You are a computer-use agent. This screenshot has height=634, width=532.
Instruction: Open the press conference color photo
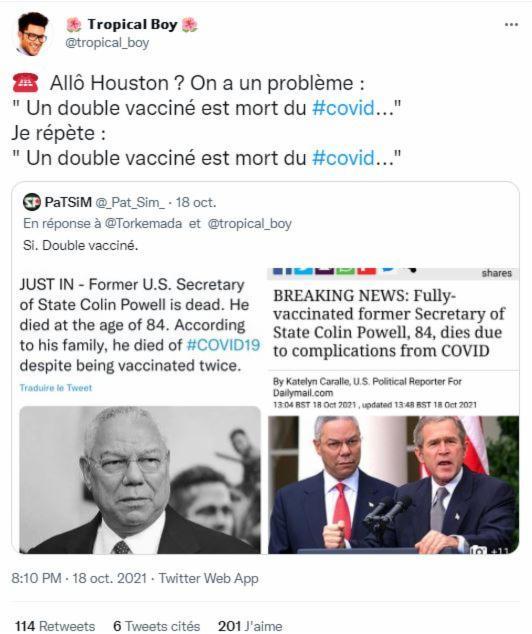point(393,484)
